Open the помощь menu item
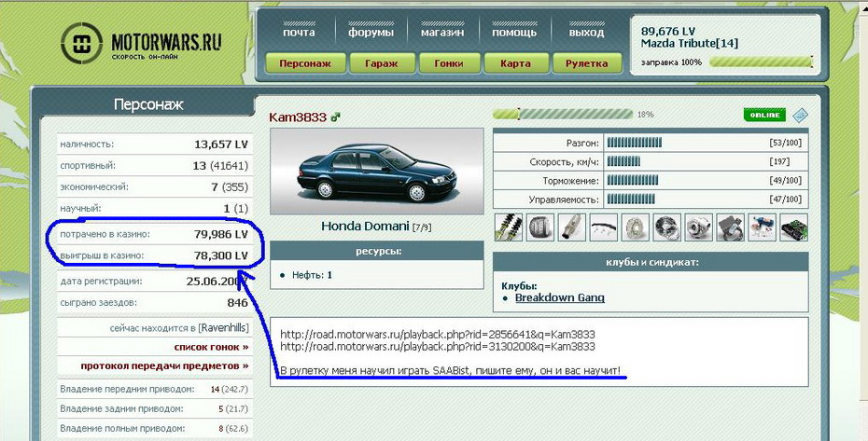The width and height of the screenshot is (868, 441). pos(514,33)
